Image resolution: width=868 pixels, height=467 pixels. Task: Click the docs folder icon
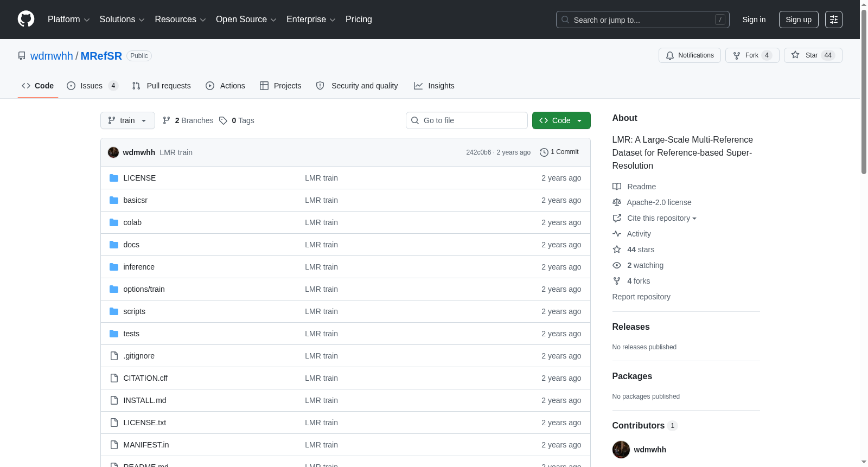(x=114, y=245)
